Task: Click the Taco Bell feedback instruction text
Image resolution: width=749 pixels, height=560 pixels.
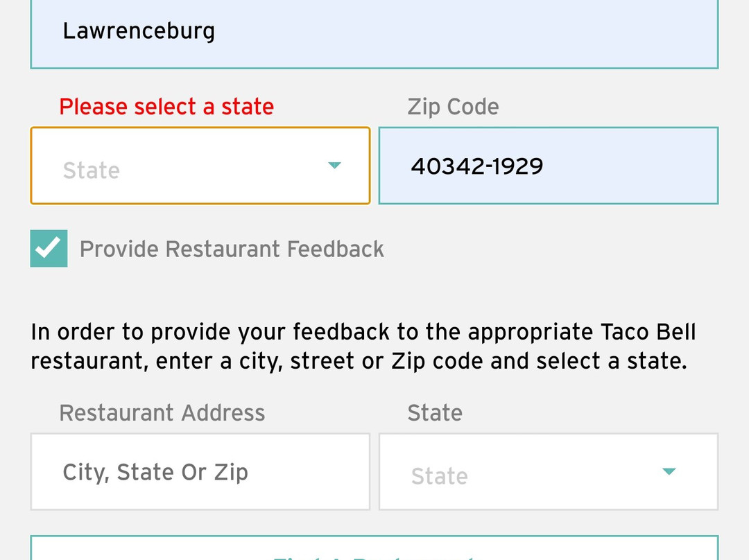Action: tap(363, 347)
